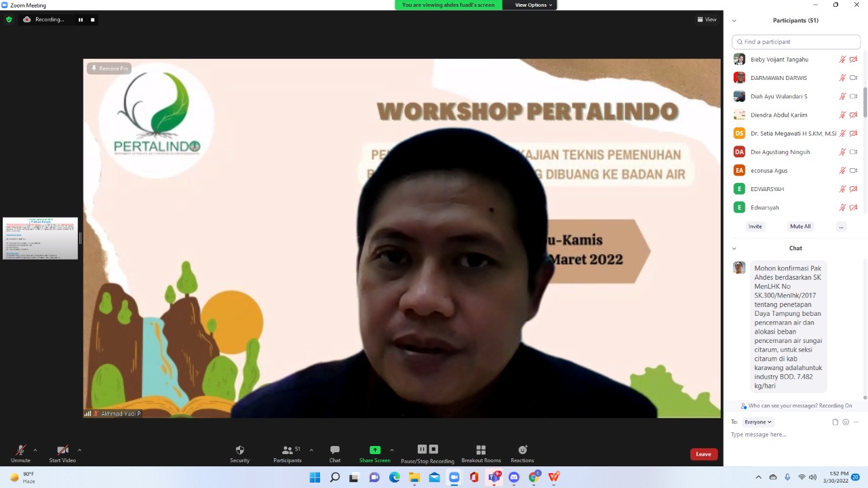Click the emoji icon in chat input
868x488 pixels.
(x=846, y=422)
